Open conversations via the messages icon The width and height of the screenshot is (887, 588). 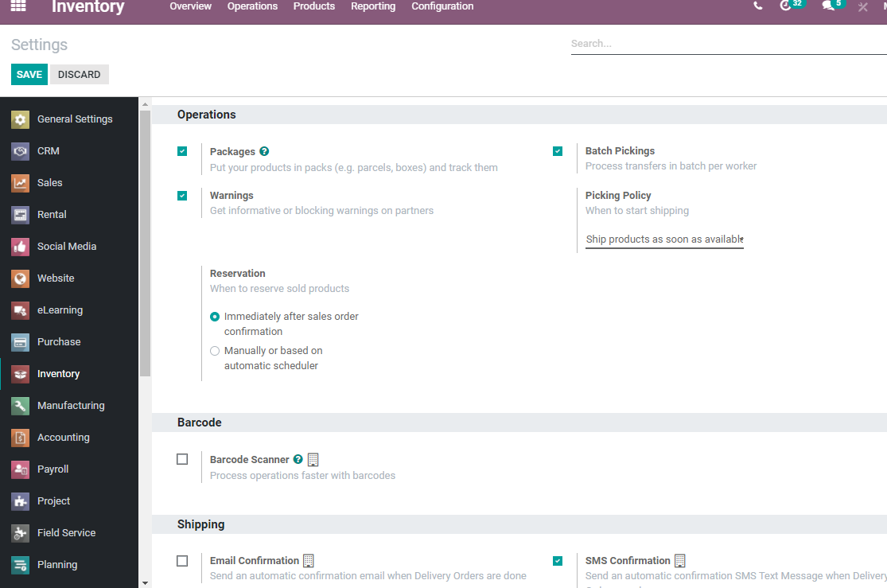(x=827, y=6)
